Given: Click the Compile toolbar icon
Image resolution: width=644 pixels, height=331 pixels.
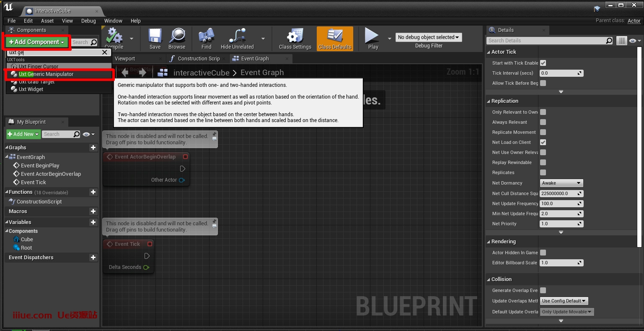Looking at the screenshot, I should (114, 36).
